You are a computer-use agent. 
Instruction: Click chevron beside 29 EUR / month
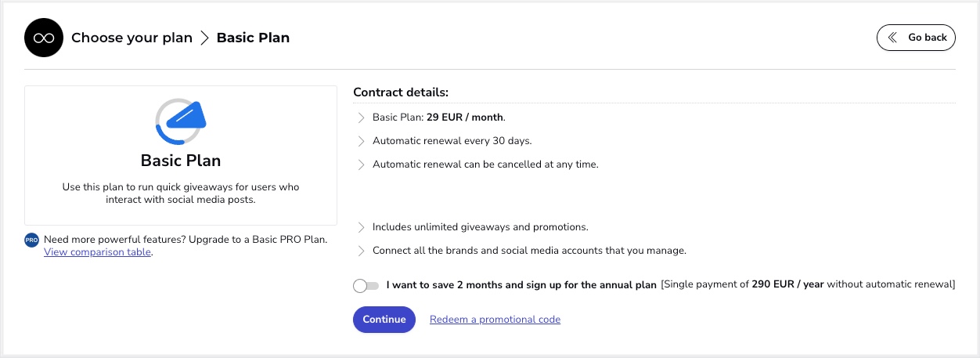tap(361, 118)
